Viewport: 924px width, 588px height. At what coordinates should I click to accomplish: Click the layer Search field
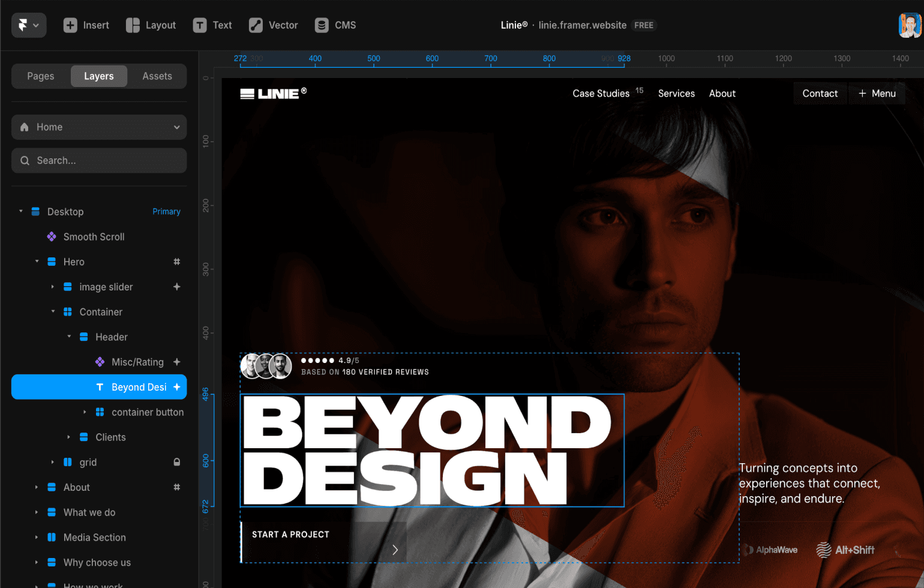point(99,161)
